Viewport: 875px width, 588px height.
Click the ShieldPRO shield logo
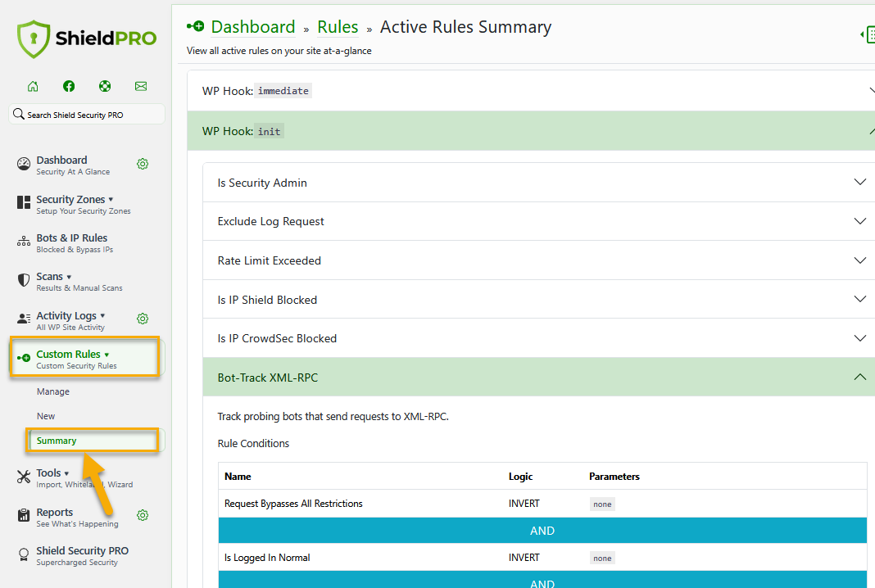[x=34, y=39]
